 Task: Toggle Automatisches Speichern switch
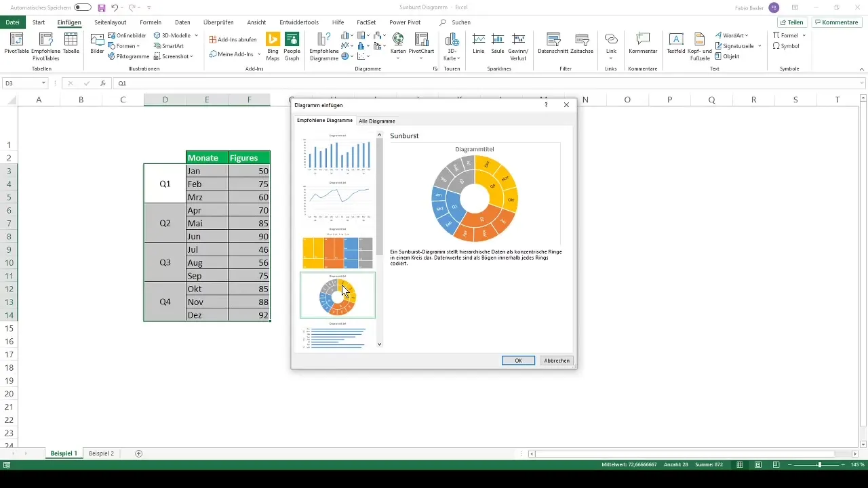[83, 7]
